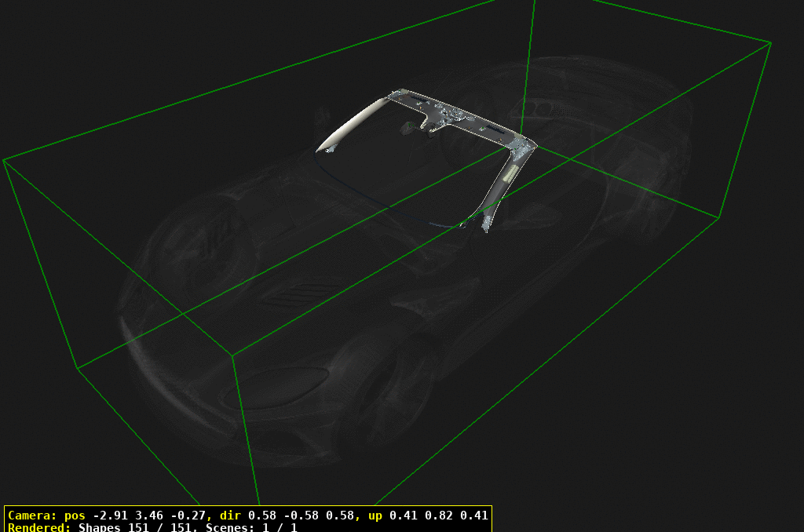Image resolution: width=804 pixels, height=532 pixels.
Task: Select the car's front headlight
Action: [x=271, y=383]
